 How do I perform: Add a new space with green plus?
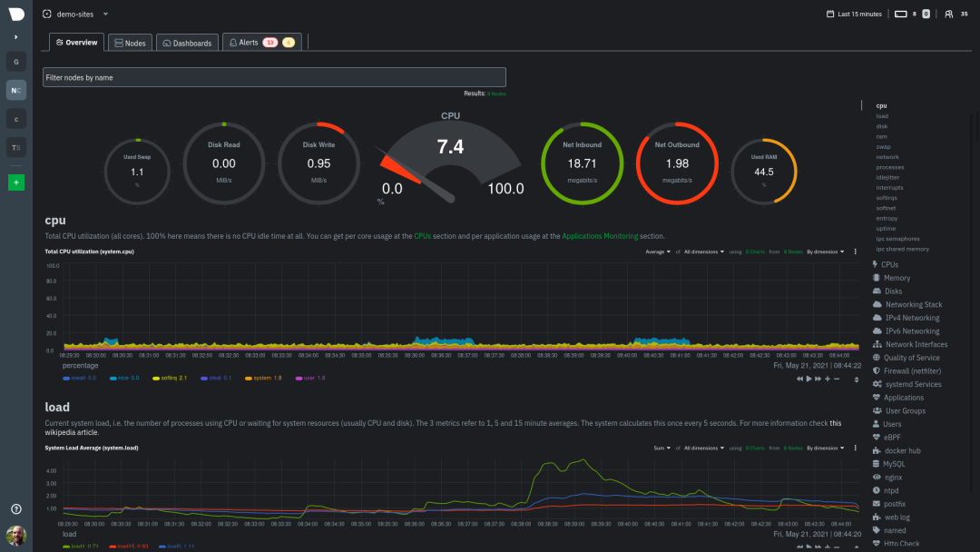pyautogui.click(x=16, y=182)
